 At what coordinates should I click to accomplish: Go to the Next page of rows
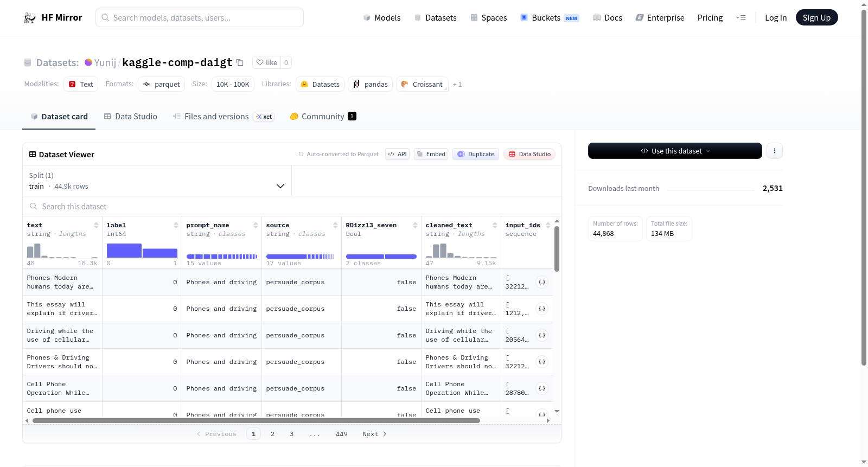[374, 434]
